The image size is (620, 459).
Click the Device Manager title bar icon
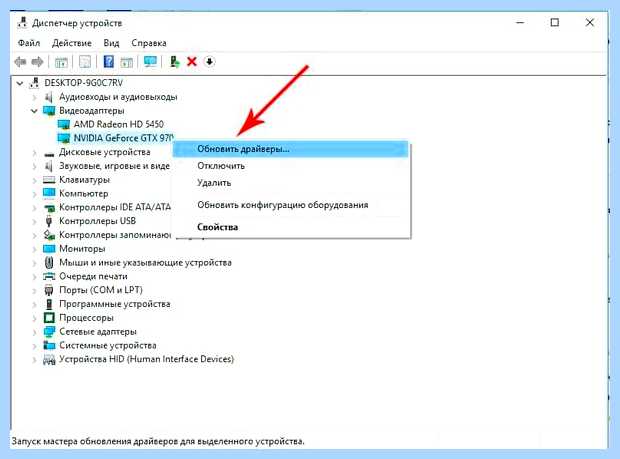tap(23, 23)
